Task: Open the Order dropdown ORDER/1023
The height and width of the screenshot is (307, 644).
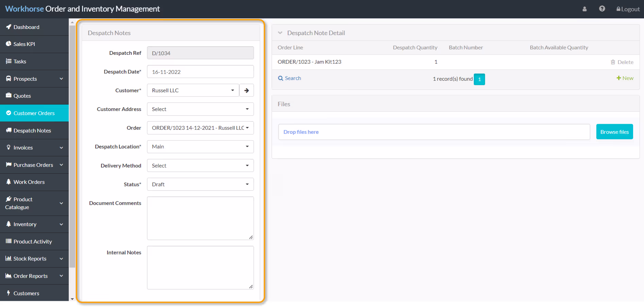Action: click(200, 128)
